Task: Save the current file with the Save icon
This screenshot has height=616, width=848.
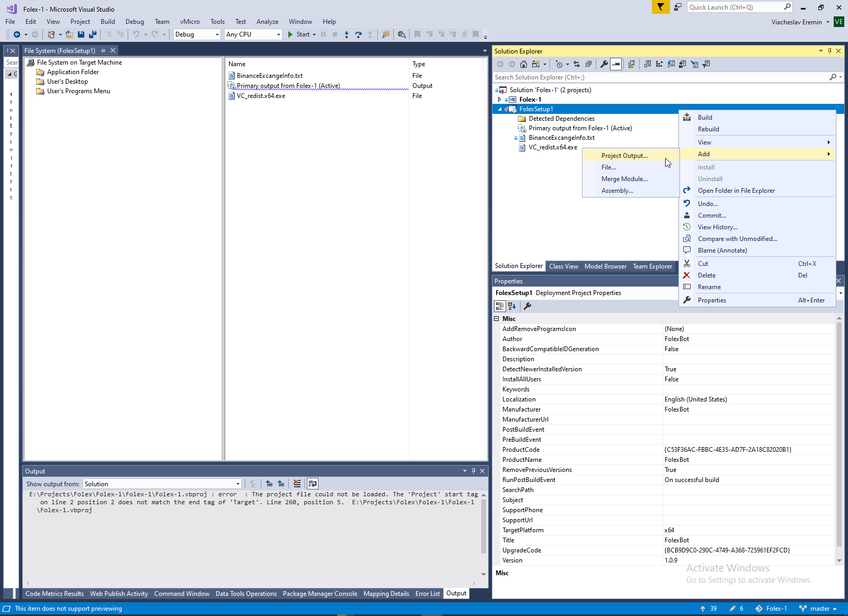Action: 81,34
